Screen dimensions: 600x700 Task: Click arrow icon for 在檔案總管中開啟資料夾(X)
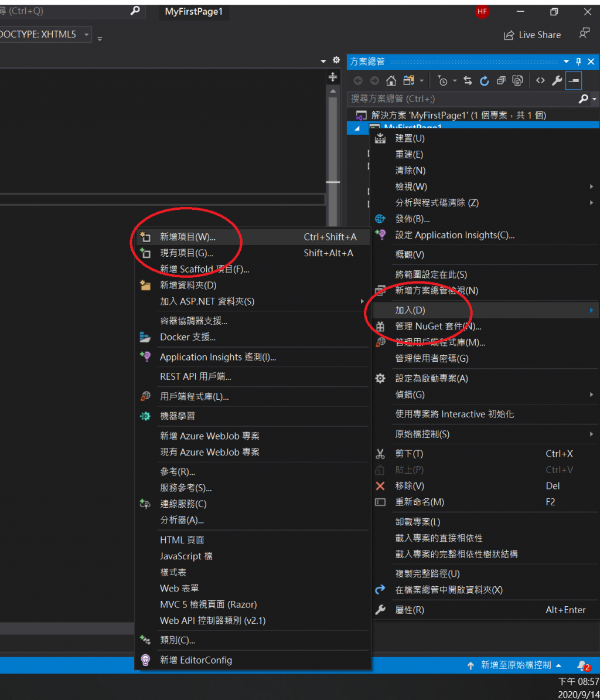pos(380,590)
